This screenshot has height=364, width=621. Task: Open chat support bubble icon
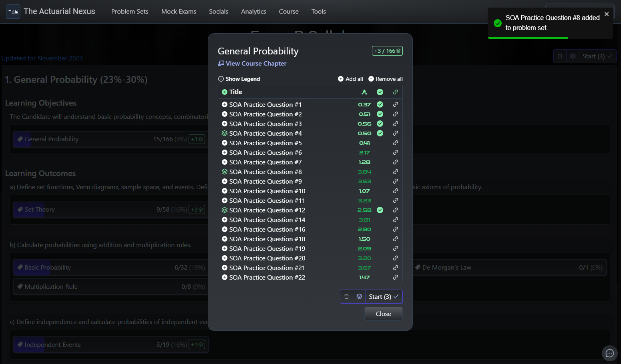610,353
